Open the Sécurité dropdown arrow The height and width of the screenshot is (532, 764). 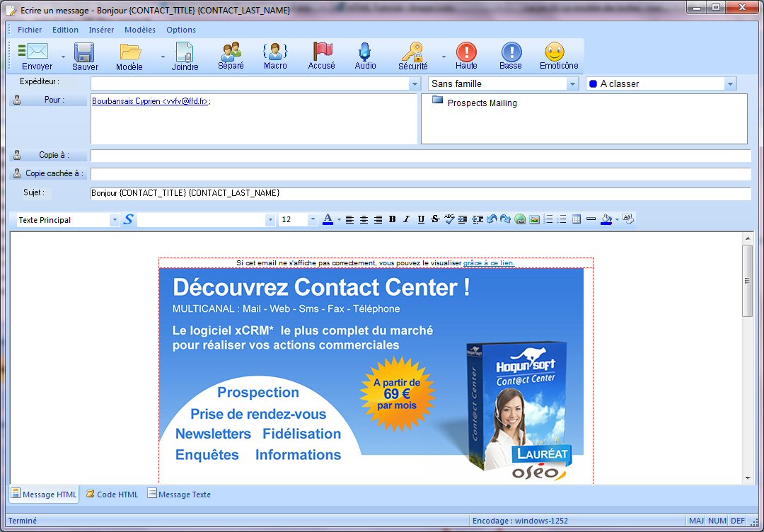coord(444,57)
